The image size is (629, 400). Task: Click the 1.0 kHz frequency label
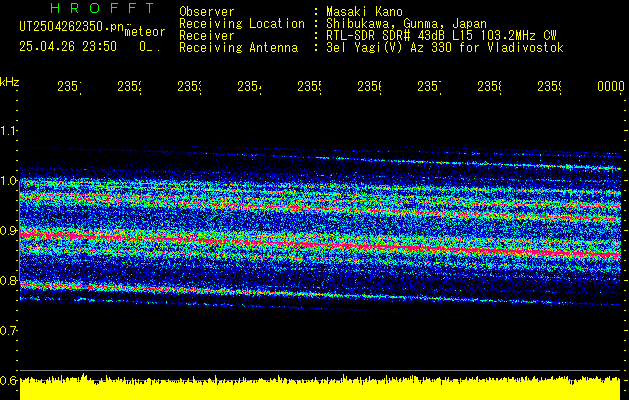(x=8, y=181)
